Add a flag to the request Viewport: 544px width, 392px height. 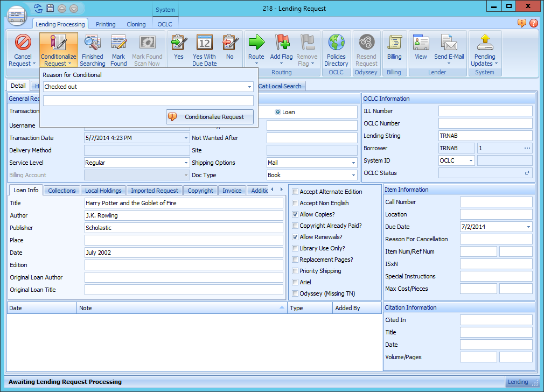pyautogui.click(x=281, y=50)
